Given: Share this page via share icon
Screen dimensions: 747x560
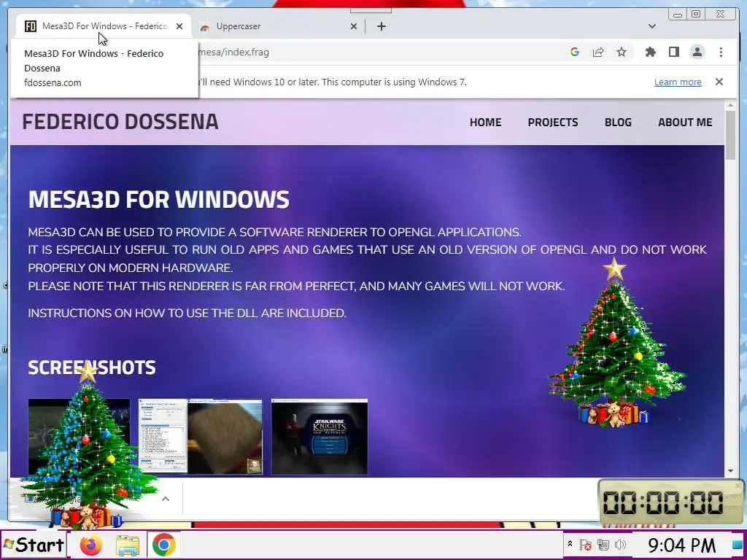Looking at the screenshot, I should (x=598, y=52).
